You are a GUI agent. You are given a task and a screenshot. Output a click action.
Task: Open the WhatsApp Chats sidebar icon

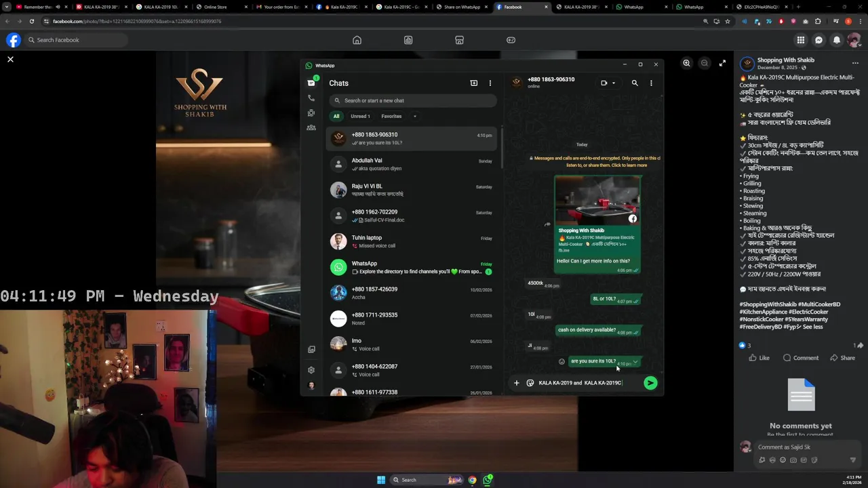[x=311, y=83]
